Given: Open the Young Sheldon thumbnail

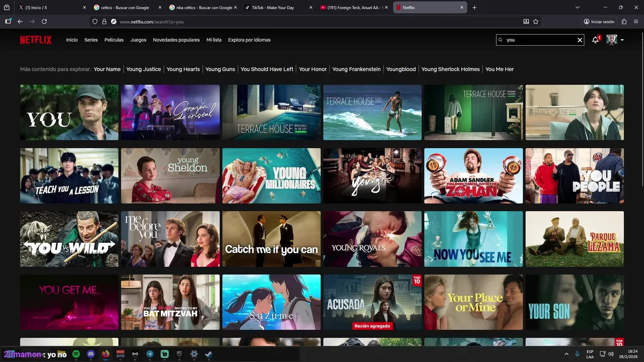Looking at the screenshot, I should (x=170, y=175).
